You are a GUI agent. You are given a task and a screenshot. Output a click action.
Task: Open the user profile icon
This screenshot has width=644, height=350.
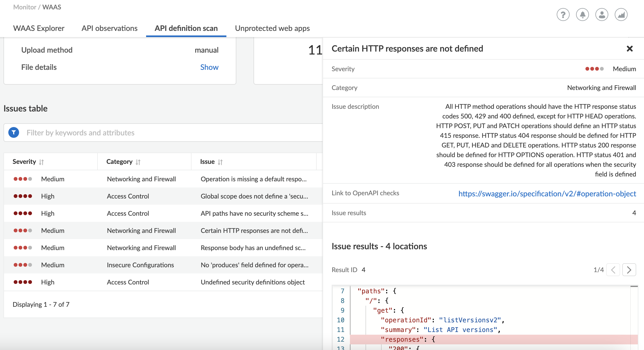[x=602, y=15]
